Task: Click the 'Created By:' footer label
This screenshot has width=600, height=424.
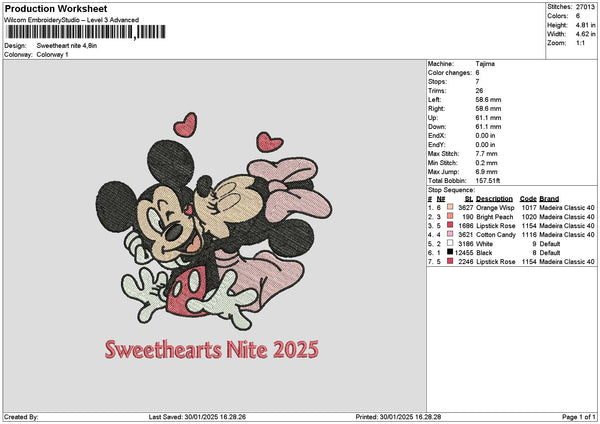Action: pos(21,417)
